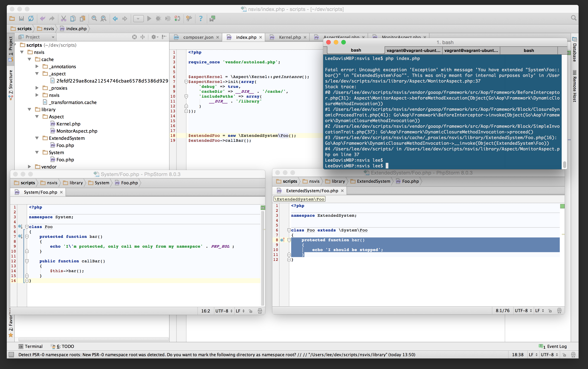Click the Undo arrow icon
This screenshot has height=369, width=588.
click(x=42, y=18)
